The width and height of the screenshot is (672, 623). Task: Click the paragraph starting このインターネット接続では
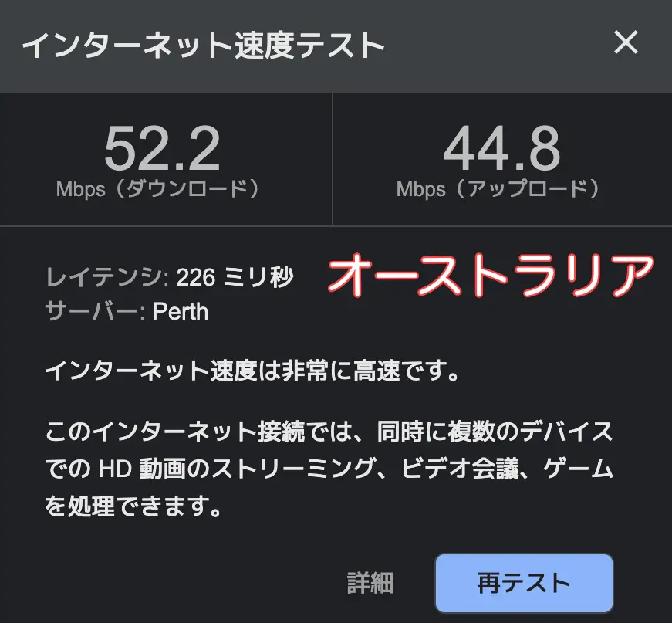[x=329, y=468]
